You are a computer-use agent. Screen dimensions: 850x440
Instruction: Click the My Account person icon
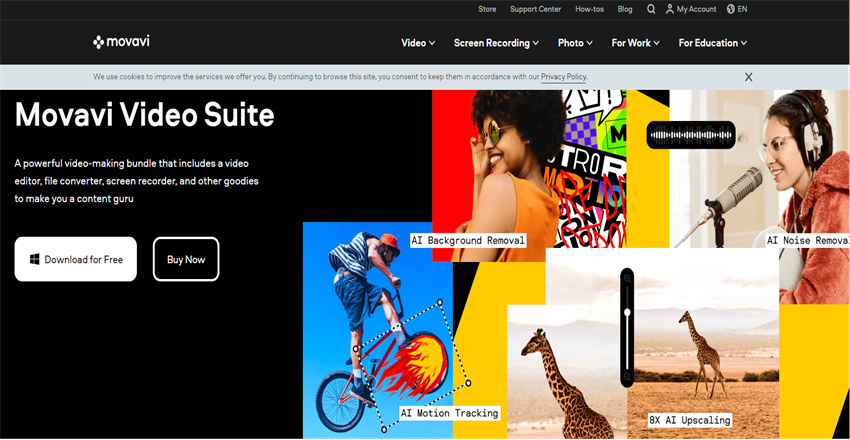[670, 9]
